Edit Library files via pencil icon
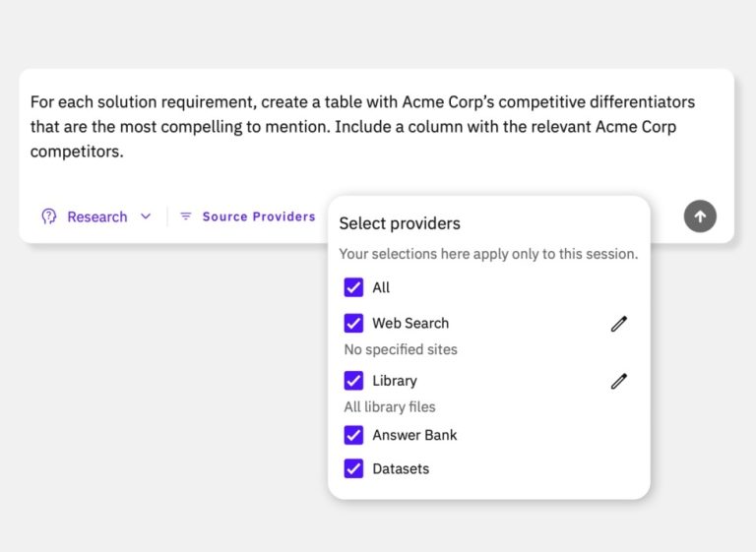This screenshot has height=552, width=756. coord(618,381)
